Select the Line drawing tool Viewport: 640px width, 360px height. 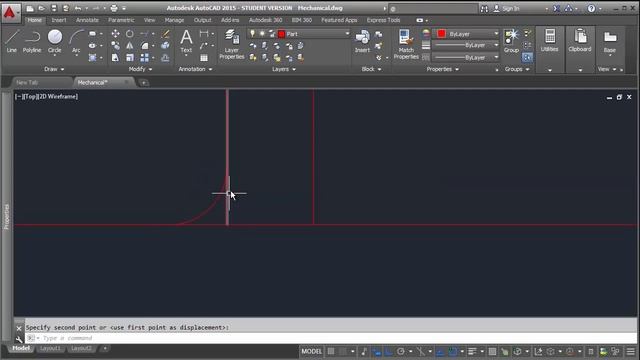pos(11,41)
